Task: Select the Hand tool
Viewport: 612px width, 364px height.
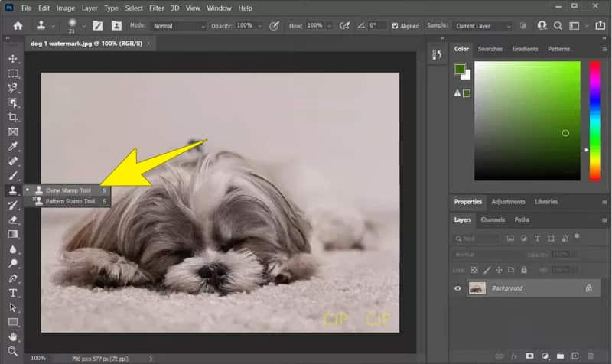Action: tap(13, 336)
